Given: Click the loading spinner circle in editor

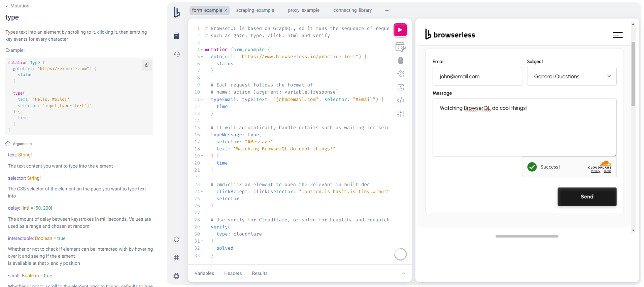Looking at the screenshot, I should tap(400, 254).
